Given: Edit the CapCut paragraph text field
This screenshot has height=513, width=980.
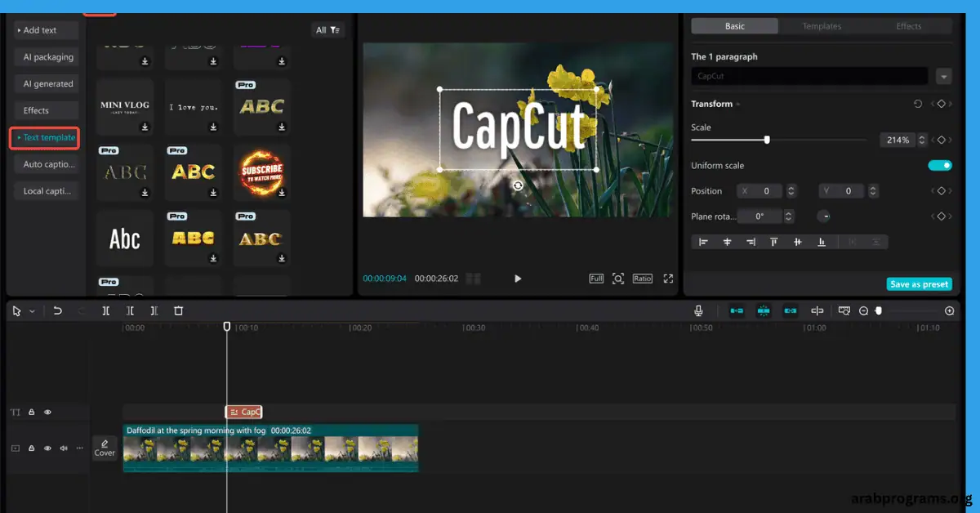Looking at the screenshot, I should [809, 76].
